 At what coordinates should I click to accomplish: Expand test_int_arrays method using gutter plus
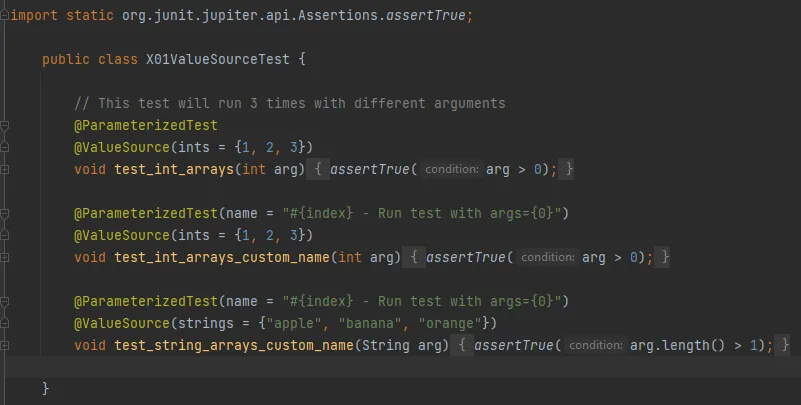tap(5, 169)
